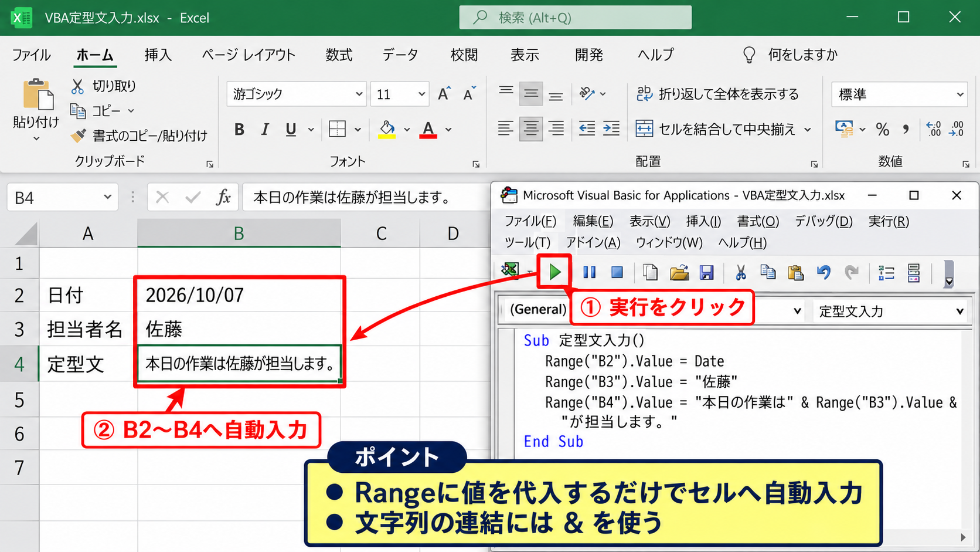
Task: Apply comma style
Action: (x=906, y=129)
